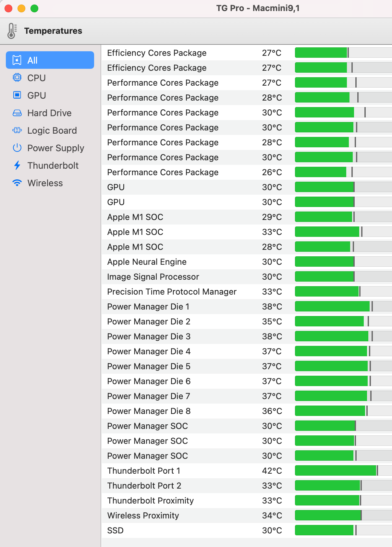Click the Power Supply icon

17,148
